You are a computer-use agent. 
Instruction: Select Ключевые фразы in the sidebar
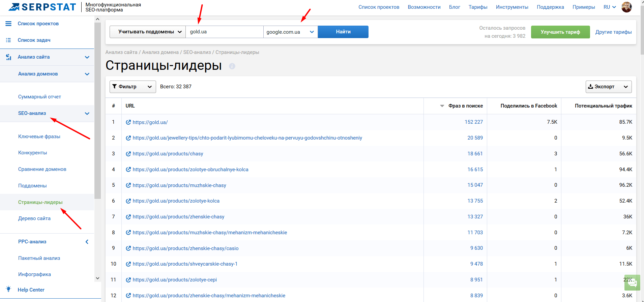[39, 137]
